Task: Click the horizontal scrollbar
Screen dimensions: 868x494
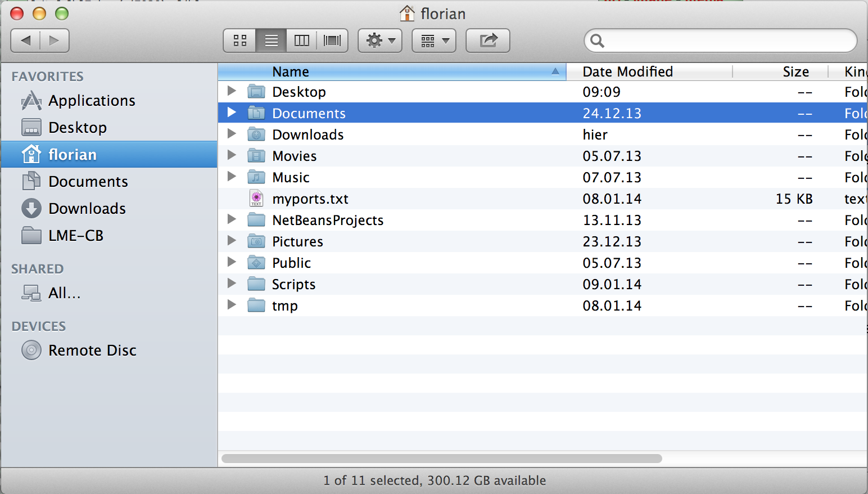Action: point(441,459)
